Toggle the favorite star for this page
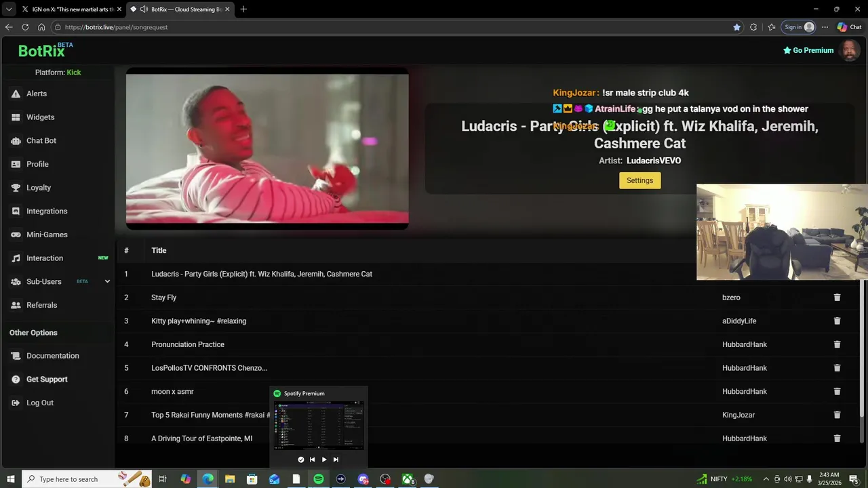This screenshot has height=488, width=868. click(736, 27)
